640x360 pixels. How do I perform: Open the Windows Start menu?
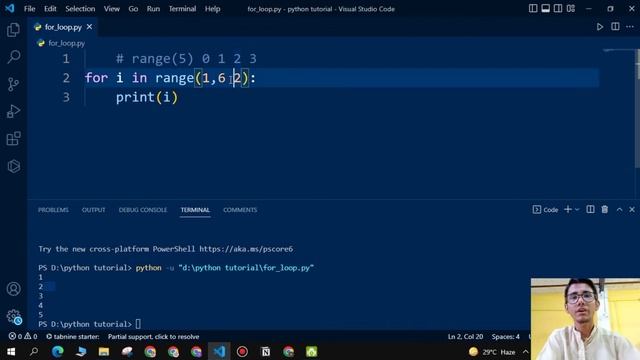11,351
